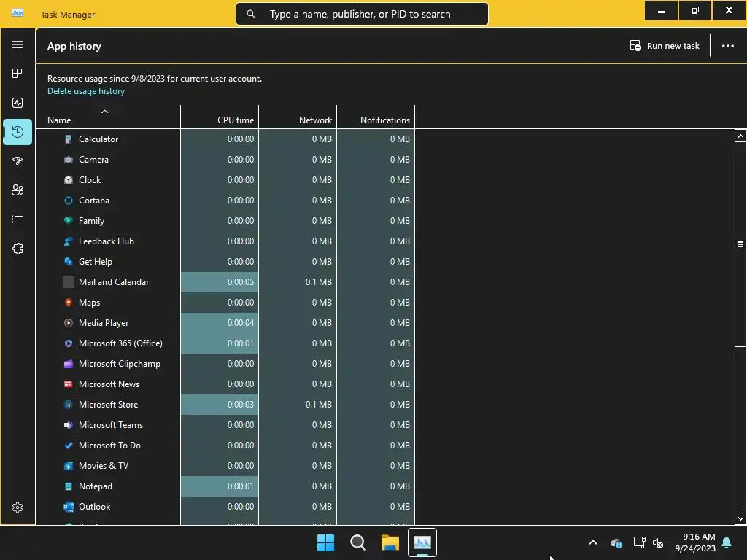Image resolution: width=747 pixels, height=560 pixels.
Task: Click Microsoft Store network 0.1 MB value
Action: (x=318, y=405)
